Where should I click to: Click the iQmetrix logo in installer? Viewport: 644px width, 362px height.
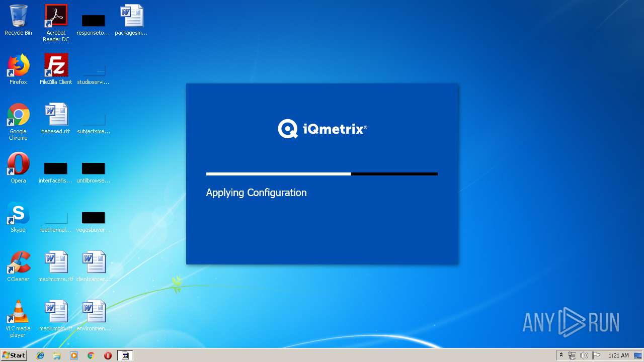(x=323, y=129)
